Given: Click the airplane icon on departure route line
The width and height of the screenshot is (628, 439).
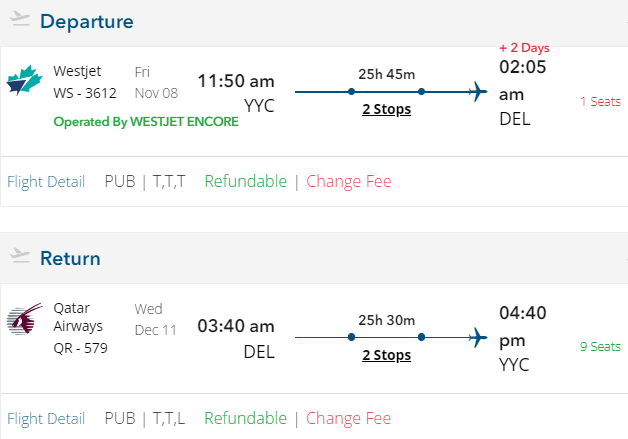Looking at the screenshot, I should [x=477, y=92].
